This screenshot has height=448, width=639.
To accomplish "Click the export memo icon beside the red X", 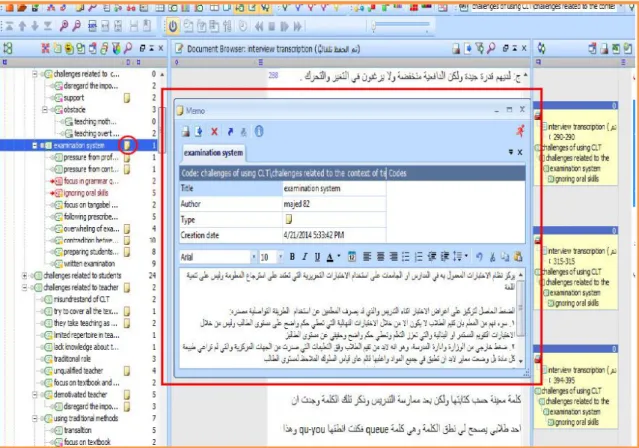I will point(198,131).
